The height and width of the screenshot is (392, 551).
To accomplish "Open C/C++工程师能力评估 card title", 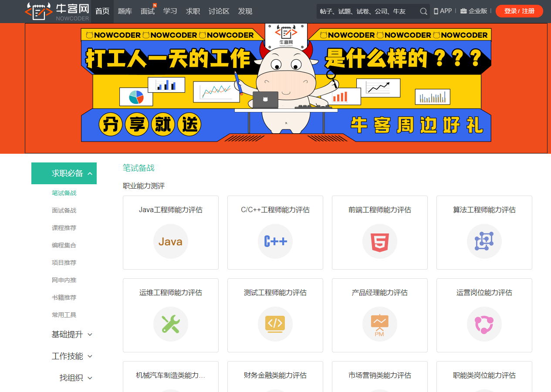I will (x=275, y=210).
